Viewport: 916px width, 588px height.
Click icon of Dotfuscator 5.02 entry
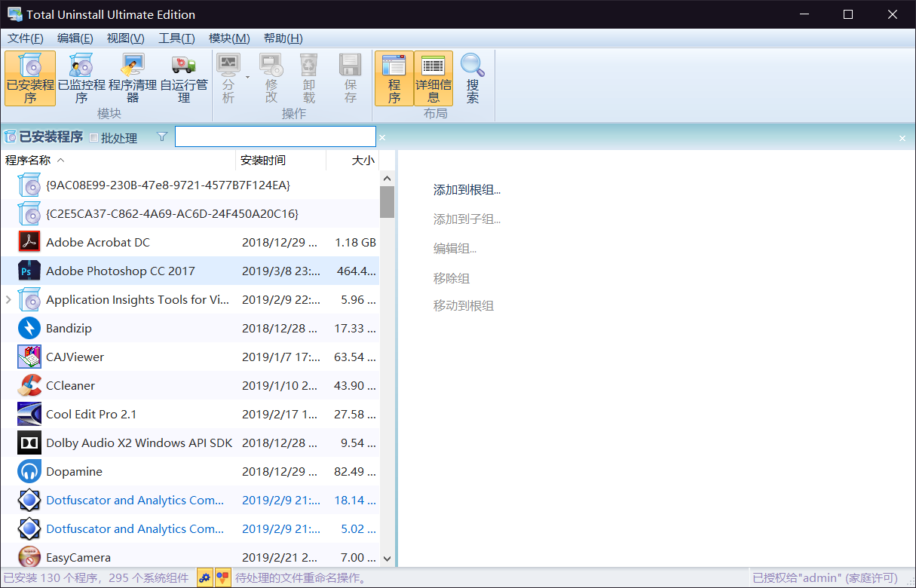29,528
